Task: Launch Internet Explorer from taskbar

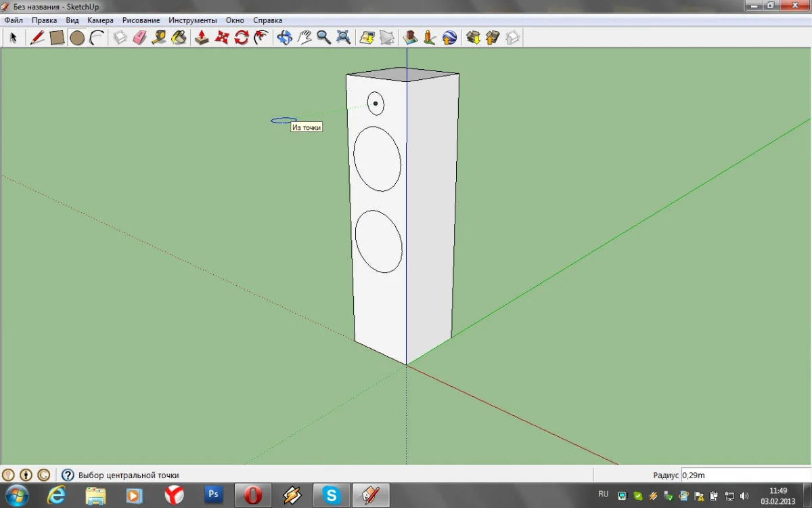Action: click(57, 495)
